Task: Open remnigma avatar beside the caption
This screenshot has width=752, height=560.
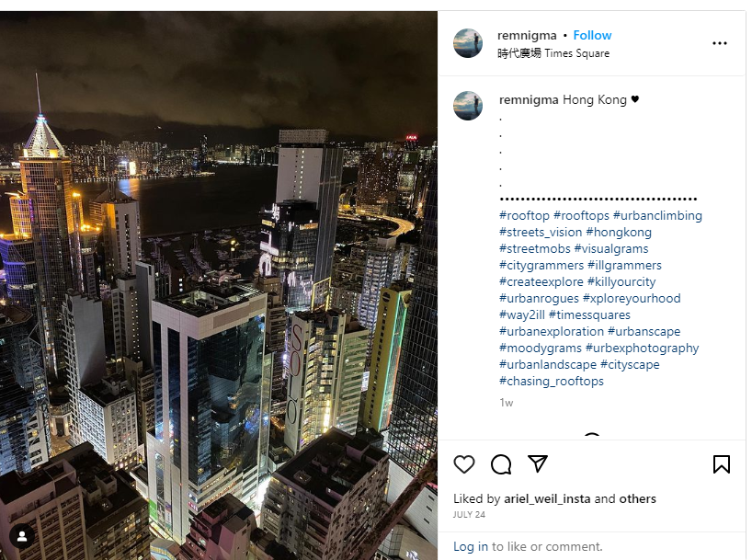Action: (x=468, y=106)
